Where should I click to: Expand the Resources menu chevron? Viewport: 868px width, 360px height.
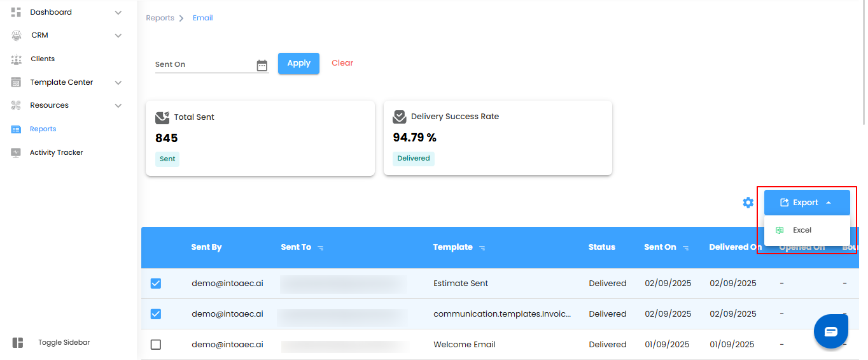[118, 106]
